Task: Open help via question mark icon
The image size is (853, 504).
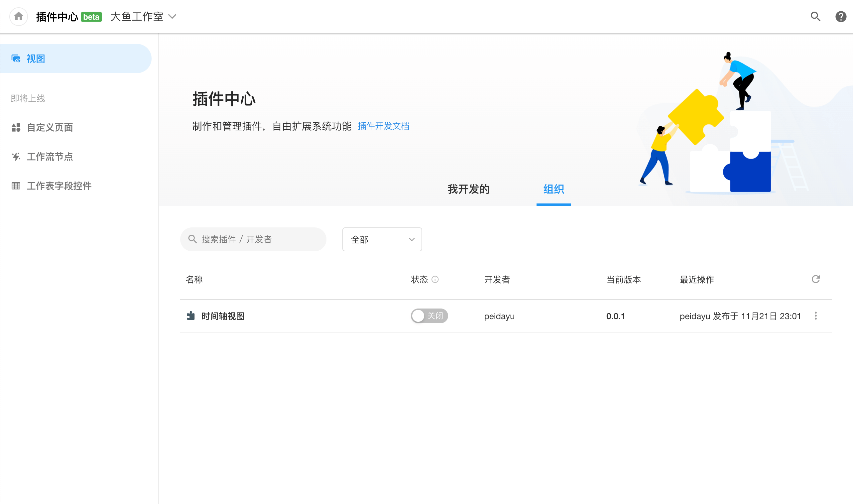Action: (x=840, y=16)
